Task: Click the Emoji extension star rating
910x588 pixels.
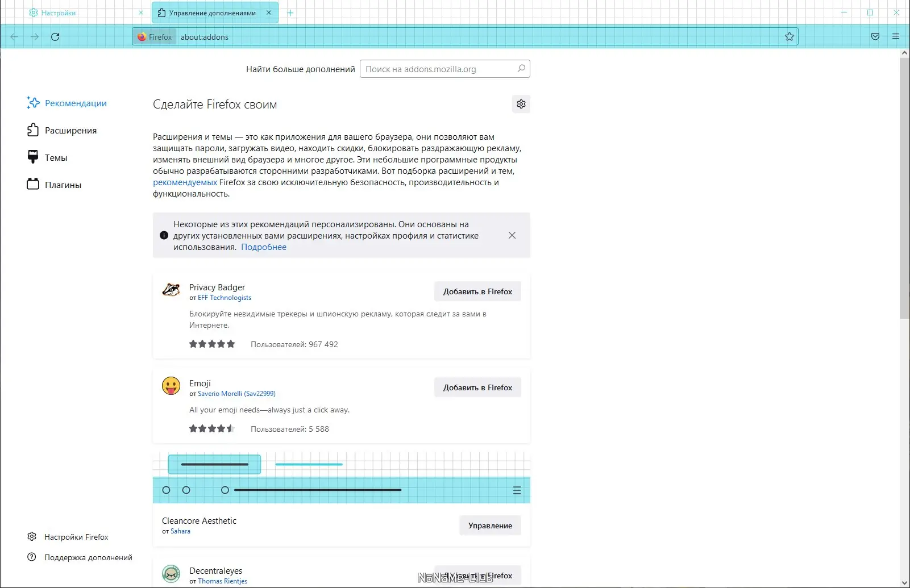Action: tap(212, 428)
